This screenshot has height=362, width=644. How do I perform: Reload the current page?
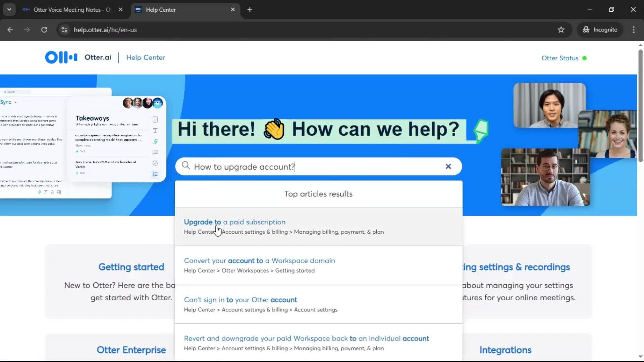pos(44,30)
